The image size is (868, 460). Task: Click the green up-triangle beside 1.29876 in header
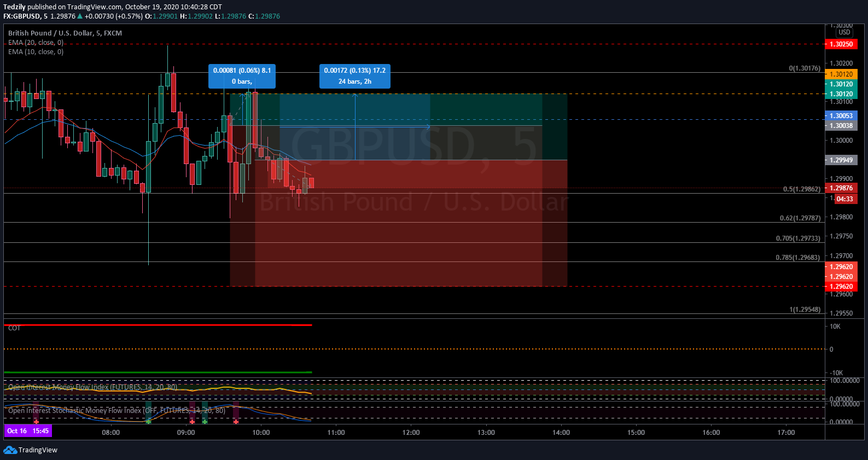80,16
